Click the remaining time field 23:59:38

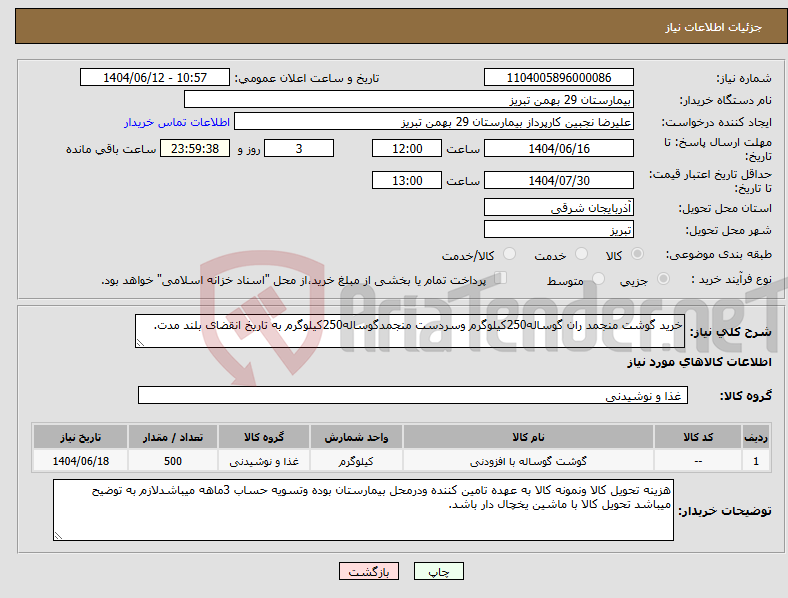(195, 148)
